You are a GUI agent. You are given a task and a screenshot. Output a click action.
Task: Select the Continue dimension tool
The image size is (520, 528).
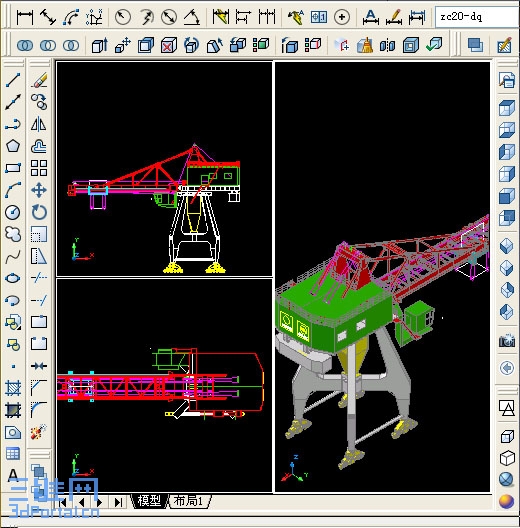267,17
